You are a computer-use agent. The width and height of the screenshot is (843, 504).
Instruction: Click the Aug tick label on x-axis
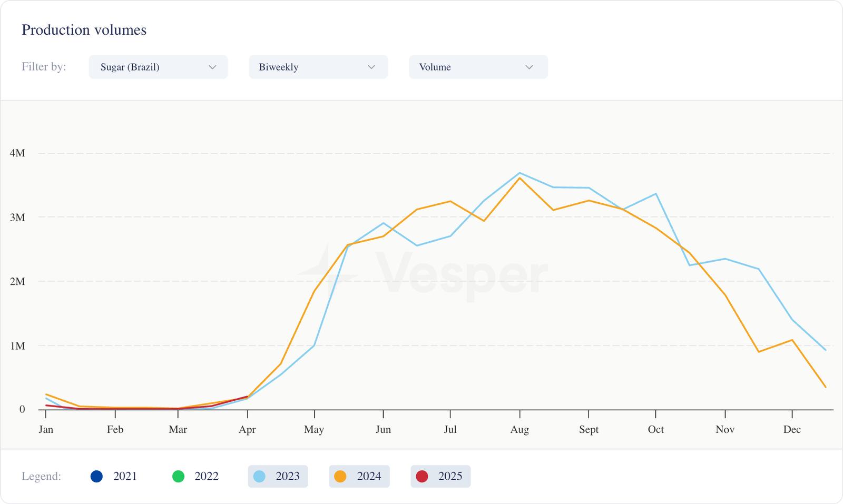pyautogui.click(x=519, y=429)
